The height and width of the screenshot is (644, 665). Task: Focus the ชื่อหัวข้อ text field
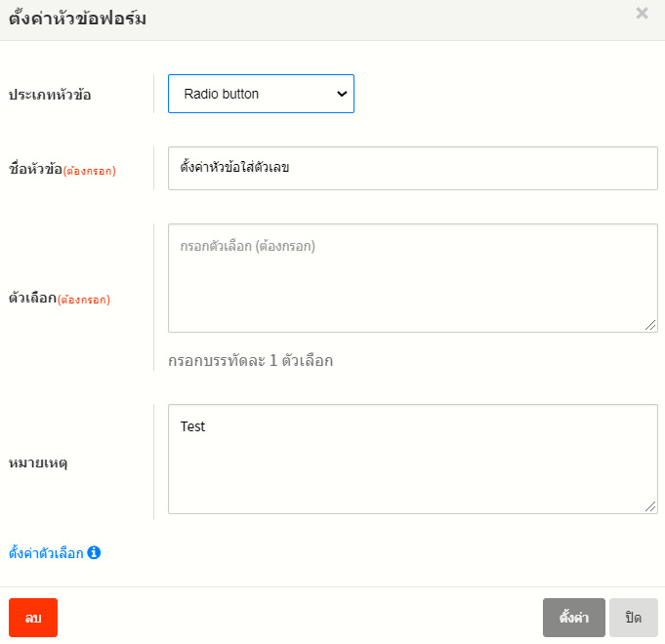point(412,168)
